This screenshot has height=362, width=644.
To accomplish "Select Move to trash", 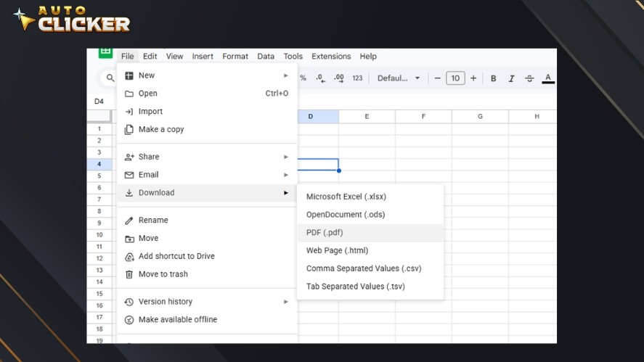I will coord(207,274).
